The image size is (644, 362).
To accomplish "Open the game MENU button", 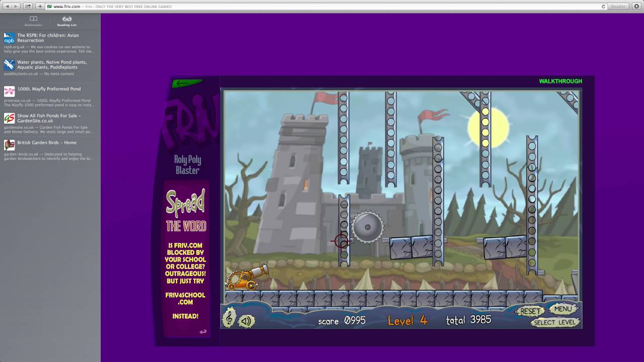I will click(562, 309).
